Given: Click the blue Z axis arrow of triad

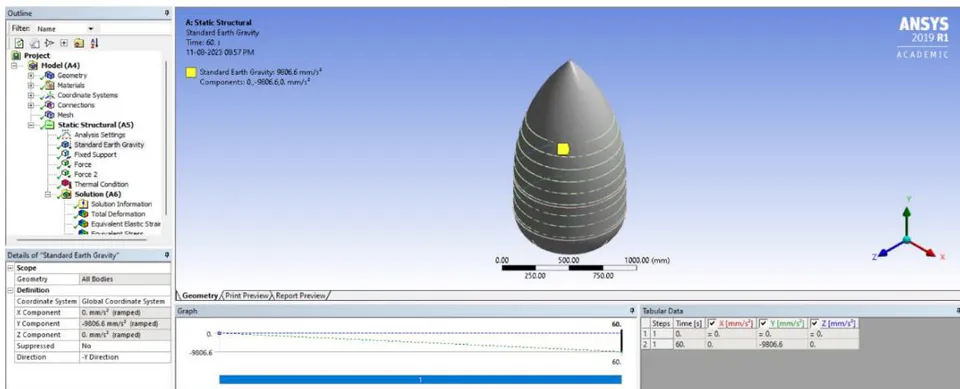Looking at the screenshot, I should (x=891, y=248).
